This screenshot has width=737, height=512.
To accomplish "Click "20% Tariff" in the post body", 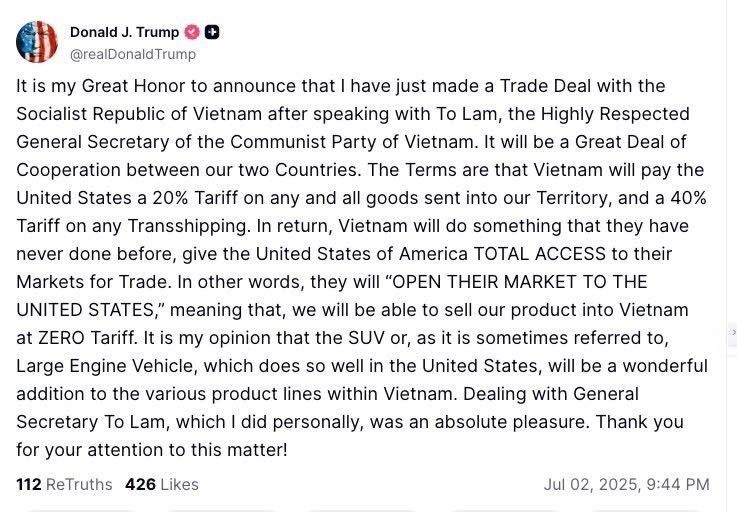I will pyautogui.click(x=195, y=198).
